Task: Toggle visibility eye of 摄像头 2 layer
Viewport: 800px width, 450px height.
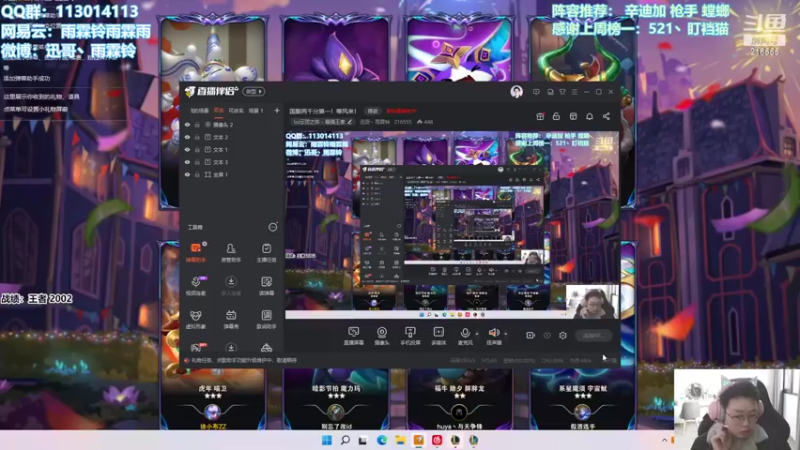Action: (187, 124)
